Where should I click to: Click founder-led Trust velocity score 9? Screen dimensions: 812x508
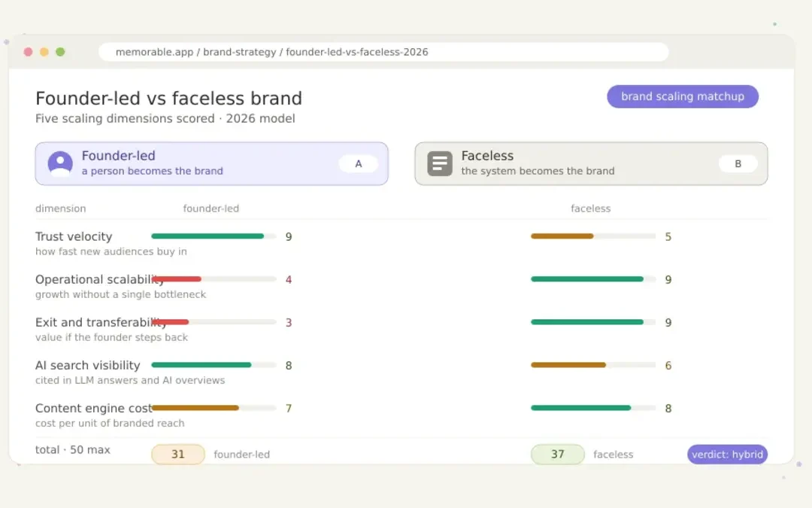click(x=289, y=237)
